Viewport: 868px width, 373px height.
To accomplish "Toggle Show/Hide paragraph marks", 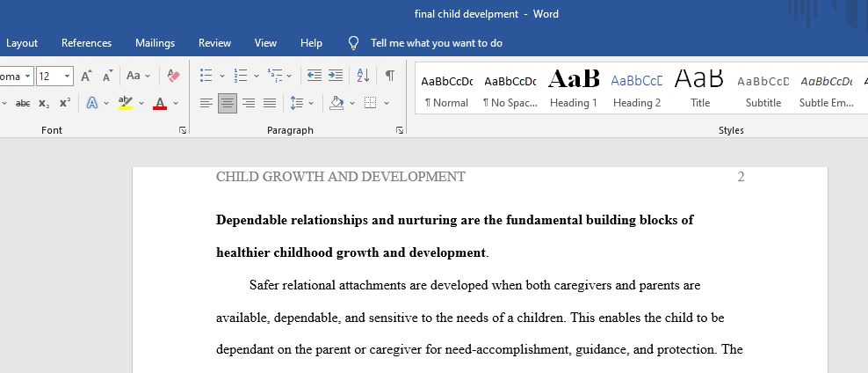I will click(x=390, y=76).
